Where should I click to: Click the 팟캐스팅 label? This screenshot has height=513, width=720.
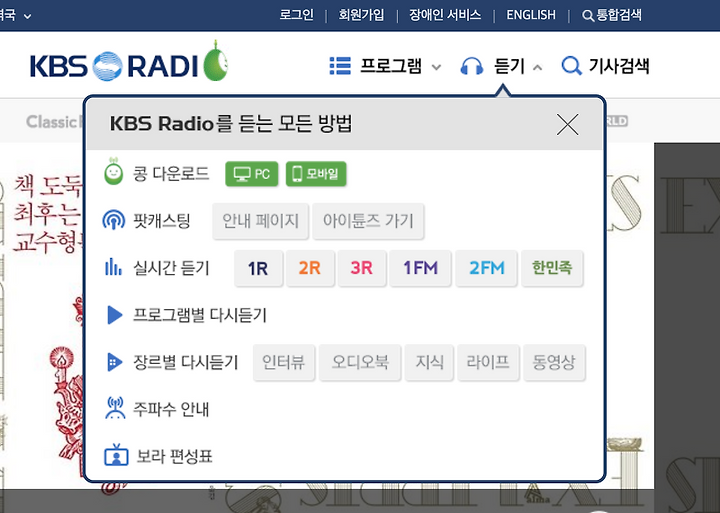161,221
